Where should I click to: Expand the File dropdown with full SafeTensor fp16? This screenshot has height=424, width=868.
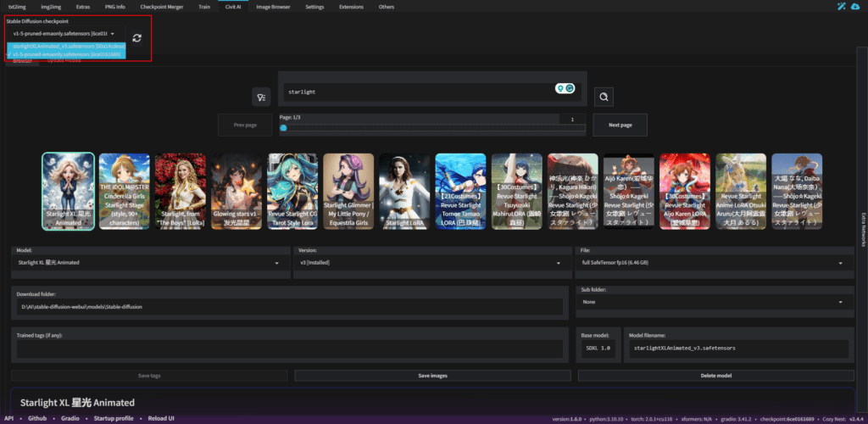coord(714,263)
